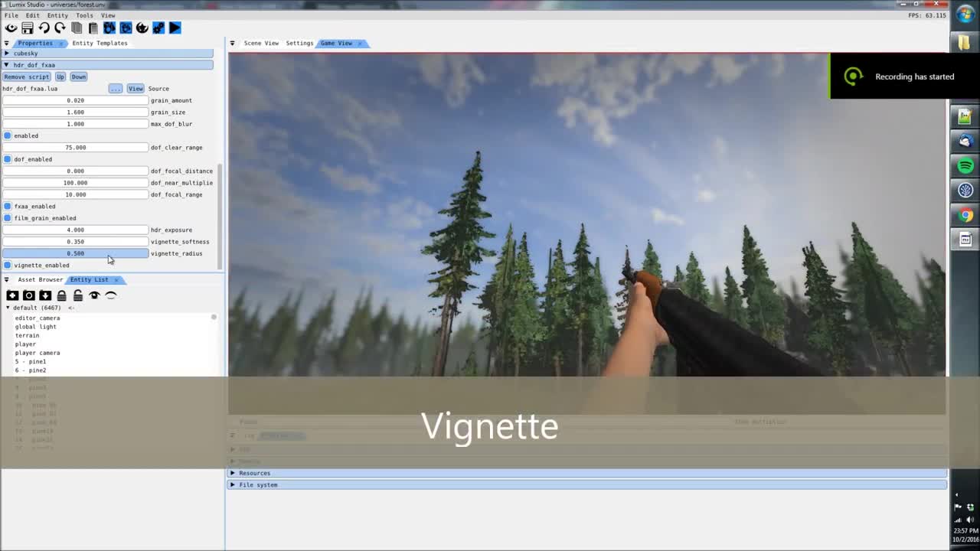Click the vignette_softness slider
The width and height of the screenshot is (980, 551).
click(75, 242)
